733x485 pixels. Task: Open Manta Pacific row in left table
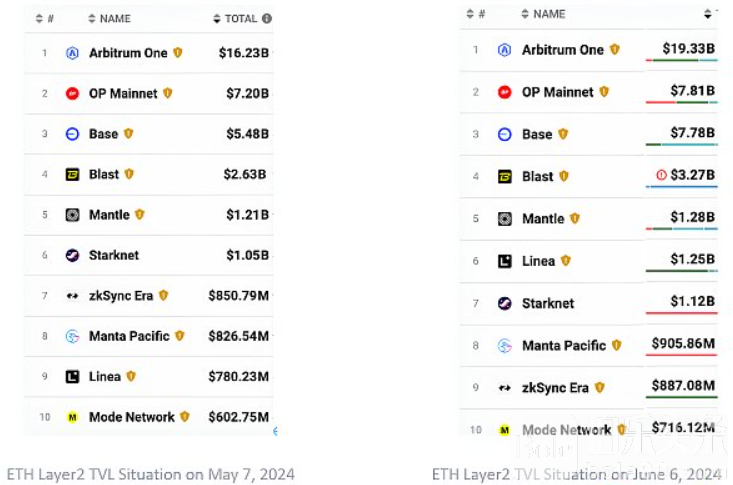149,336
